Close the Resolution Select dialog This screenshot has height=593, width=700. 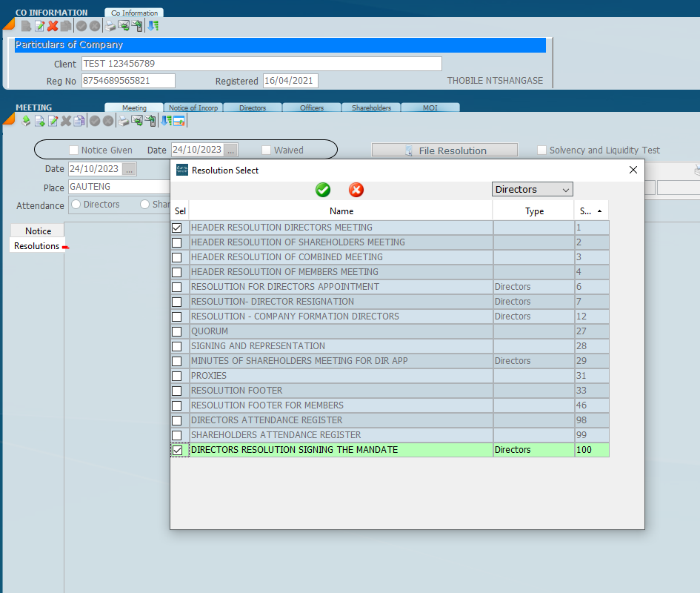pyautogui.click(x=633, y=170)
